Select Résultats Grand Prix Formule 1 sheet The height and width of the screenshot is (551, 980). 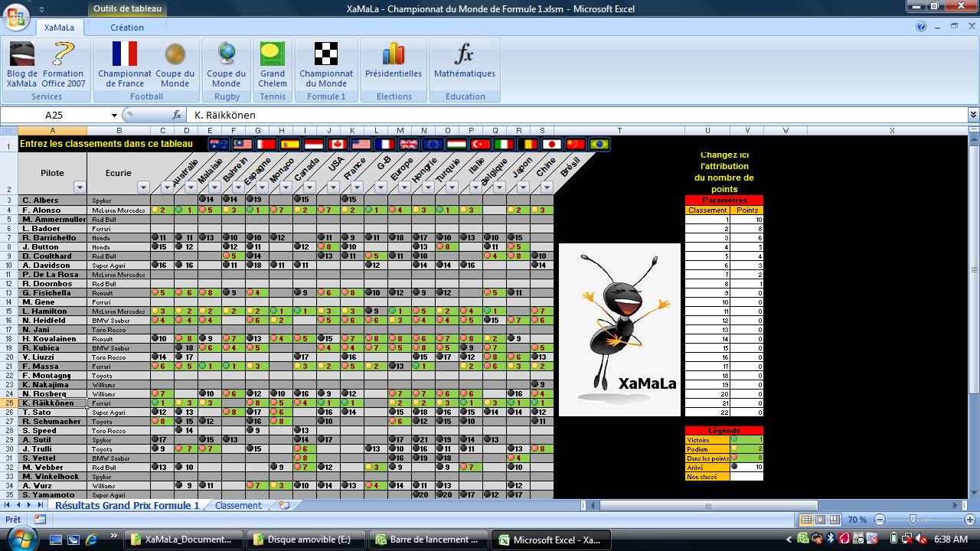[x=127, y=505]
